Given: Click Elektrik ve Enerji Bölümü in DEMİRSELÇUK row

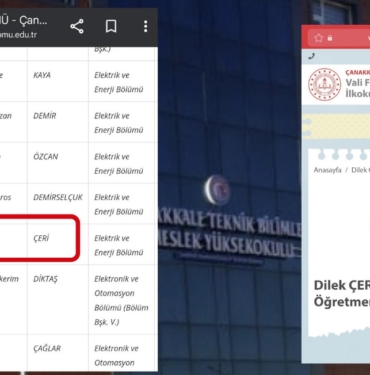Looking at the screenshot, I should pyautogui.click(x=119, y=204).
